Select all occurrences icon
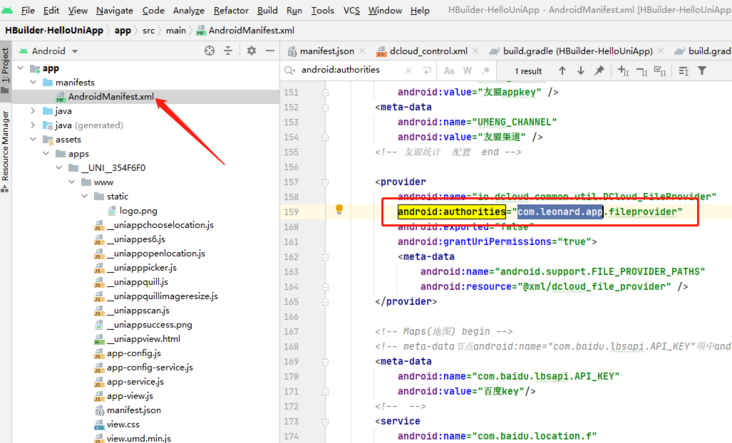The width and height of the screenshot is (732, 443). coord(660,70)
